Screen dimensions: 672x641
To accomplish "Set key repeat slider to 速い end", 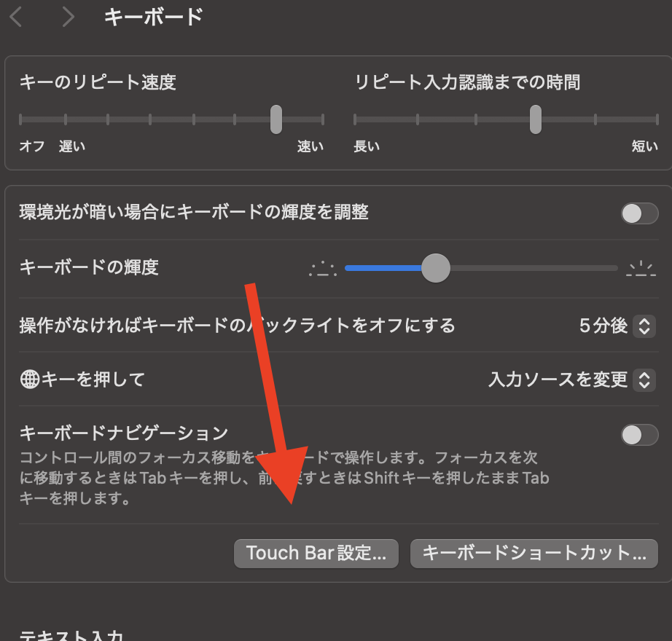I will click(323, 119).
